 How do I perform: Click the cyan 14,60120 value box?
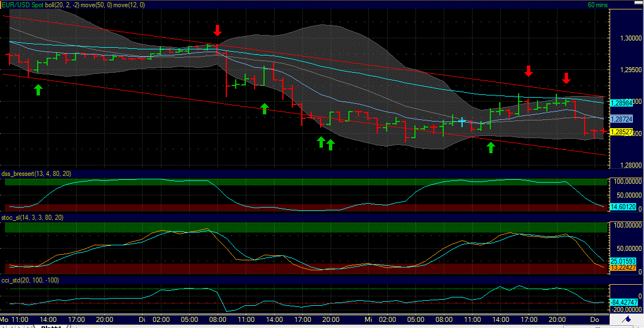(623, 207)
